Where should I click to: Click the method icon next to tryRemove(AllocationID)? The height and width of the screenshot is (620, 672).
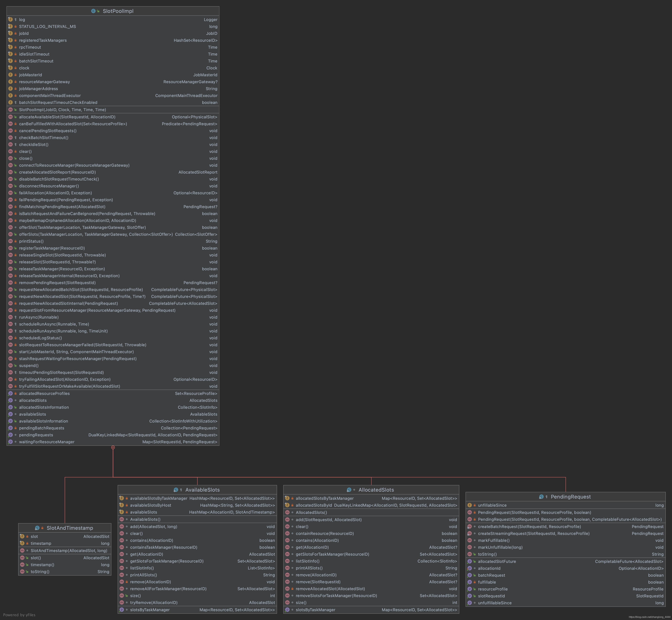(122, 603)
